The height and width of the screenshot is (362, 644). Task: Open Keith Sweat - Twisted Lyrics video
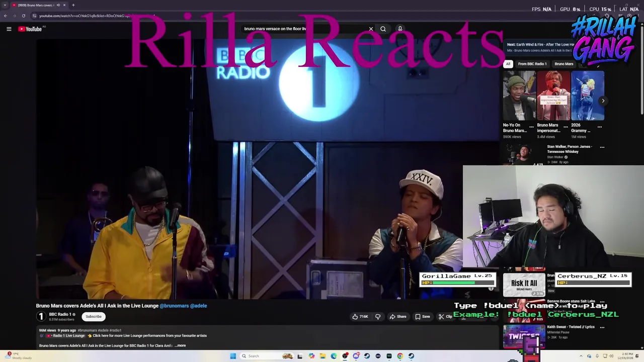click(x=571, y=327)
